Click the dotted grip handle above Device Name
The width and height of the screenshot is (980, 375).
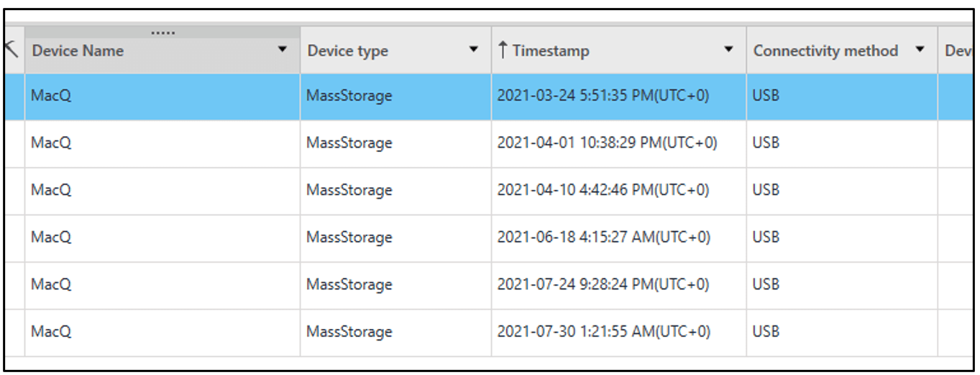[164, 33]
